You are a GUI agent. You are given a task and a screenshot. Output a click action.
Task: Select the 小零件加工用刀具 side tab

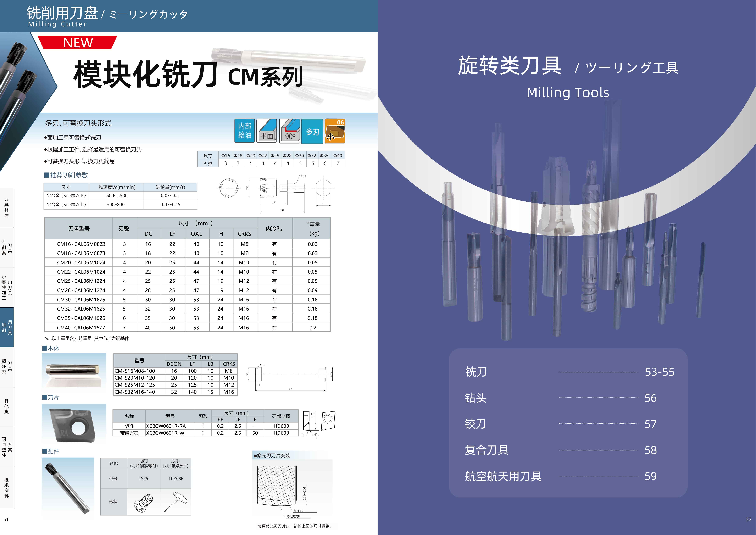click(7, 288)
